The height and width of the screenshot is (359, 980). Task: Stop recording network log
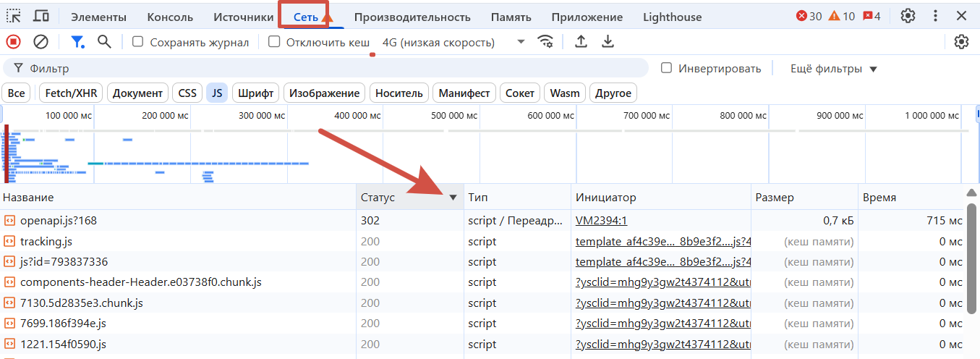(13, 42)
